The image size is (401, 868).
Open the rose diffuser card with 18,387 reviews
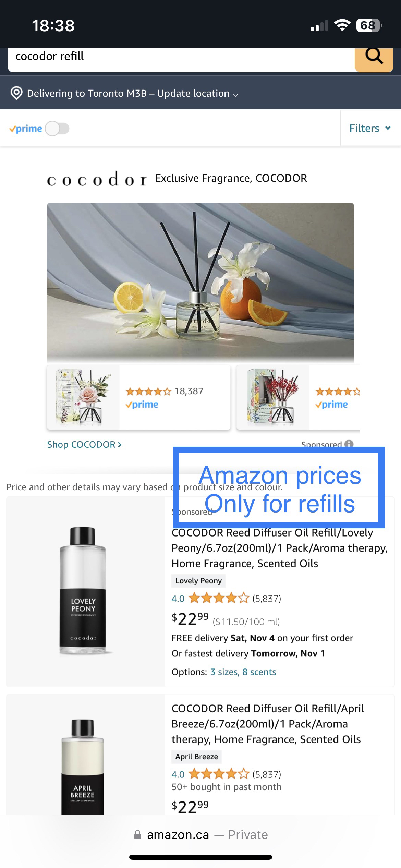tap(138, 397)
